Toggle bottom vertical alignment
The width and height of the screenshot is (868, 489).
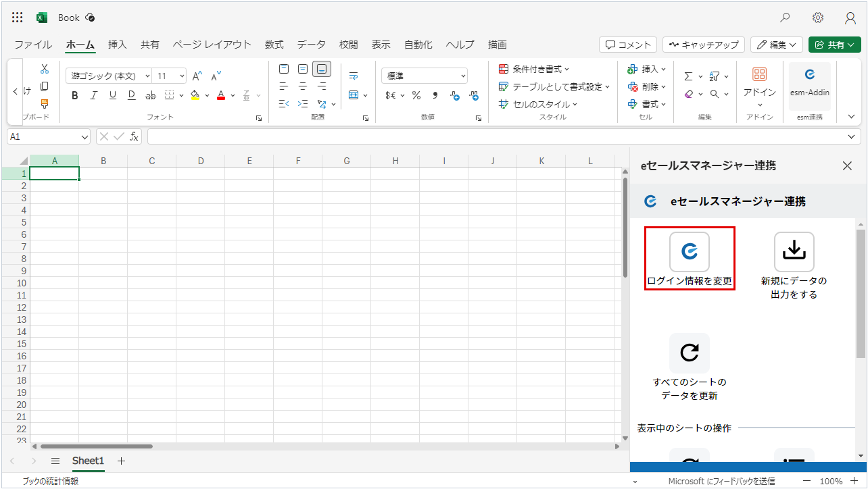(x=322, y=69)
